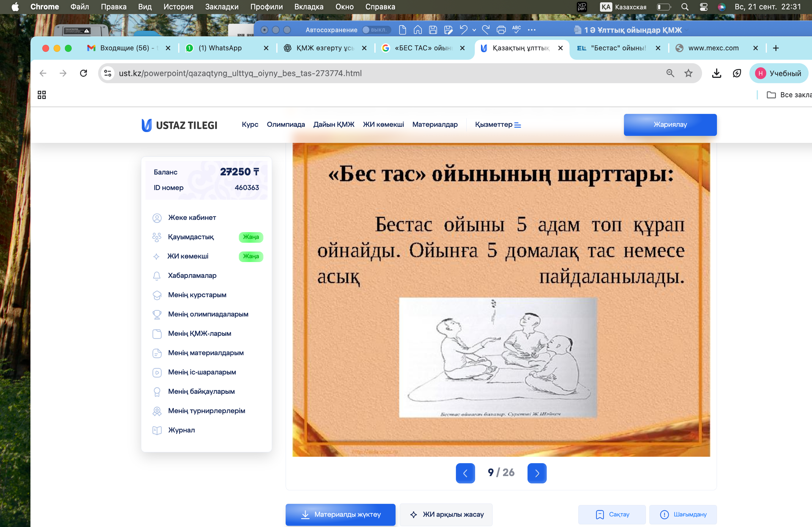Click the bookmark star icon in address bar
Viewport: 812px width, 527px height.
[x=688, y=73]
